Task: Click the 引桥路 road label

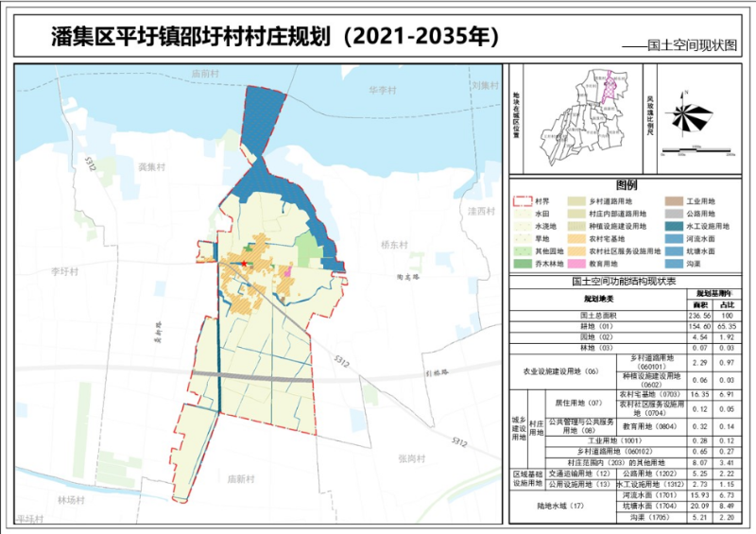Action: tap(438, 372)
